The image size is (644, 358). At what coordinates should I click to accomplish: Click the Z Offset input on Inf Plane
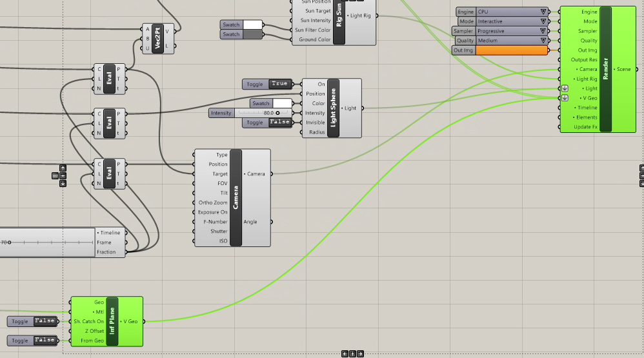(x=94, y=331)
